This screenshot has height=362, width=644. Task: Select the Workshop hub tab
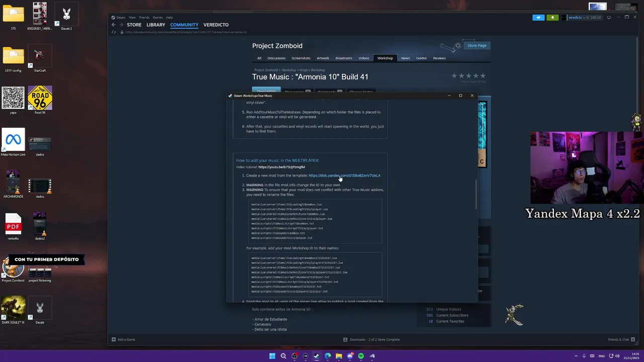click(x=385, y=58)
